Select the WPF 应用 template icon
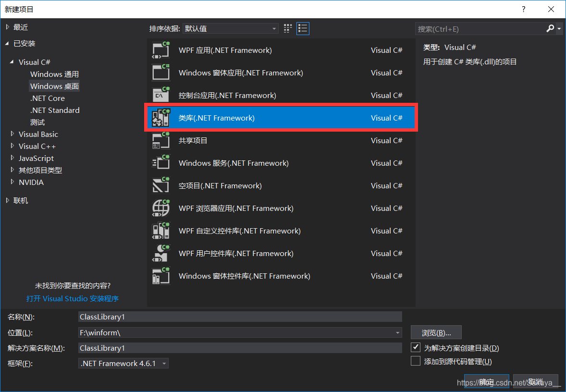 pos(161,50)
